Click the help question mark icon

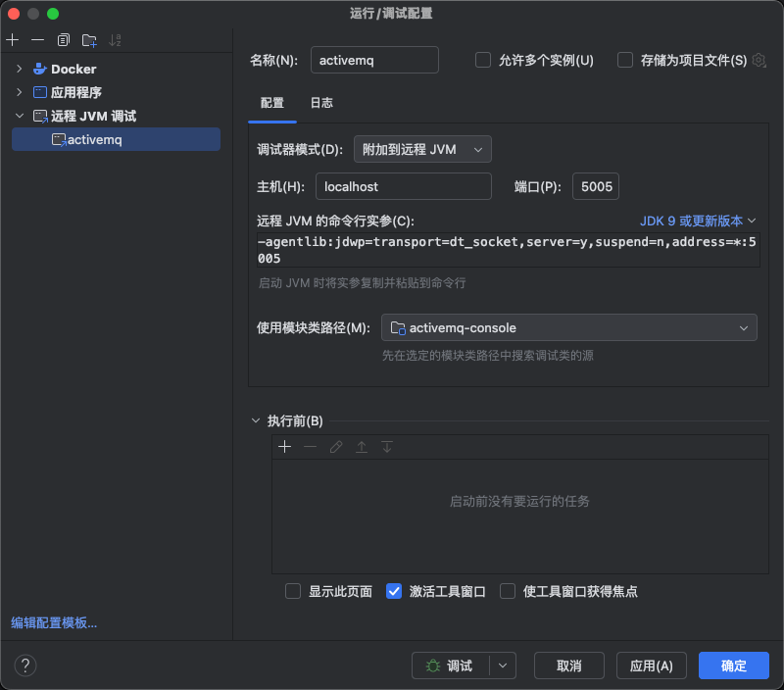pos(25,665)
